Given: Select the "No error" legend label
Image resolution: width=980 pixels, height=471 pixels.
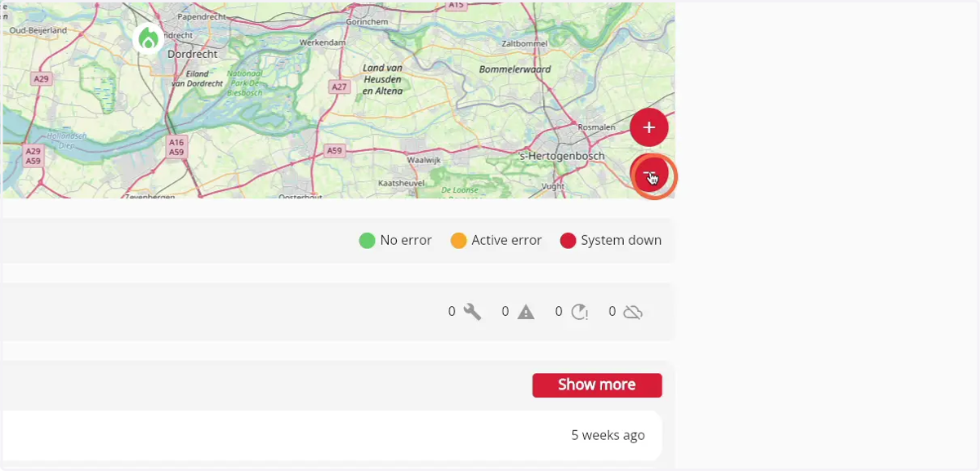Looking at the screenshot, I should tap(406, 241).
